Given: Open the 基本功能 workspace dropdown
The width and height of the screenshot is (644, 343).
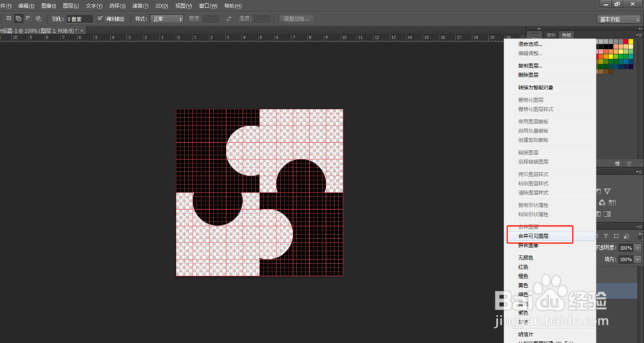Looking at the screenshot, I should [x=618, y=19].
